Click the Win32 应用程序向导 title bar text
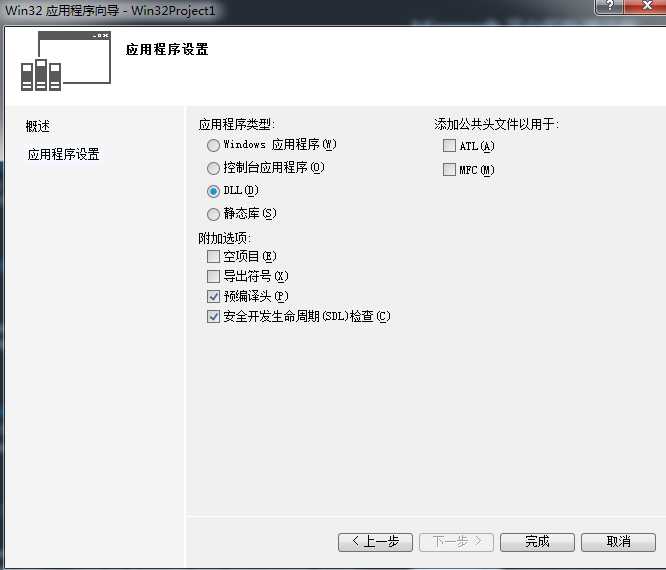Screen dimensions: 666x570 (x=110, y=10)
